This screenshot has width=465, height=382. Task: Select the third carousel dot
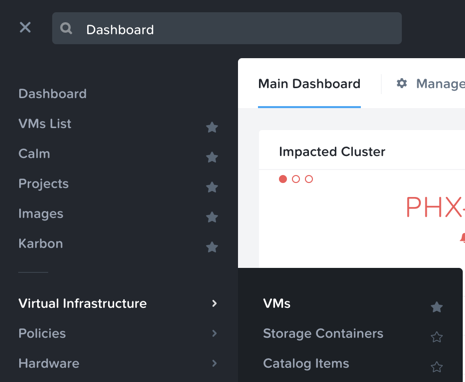coord(309,179)
